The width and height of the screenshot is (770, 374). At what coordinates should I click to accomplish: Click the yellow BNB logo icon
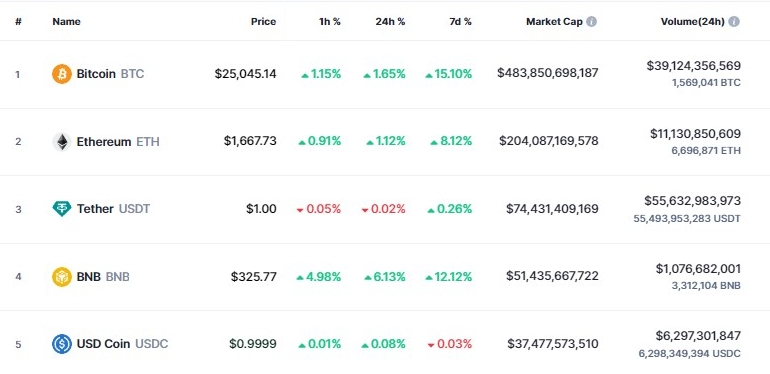(x=62, y=277)
